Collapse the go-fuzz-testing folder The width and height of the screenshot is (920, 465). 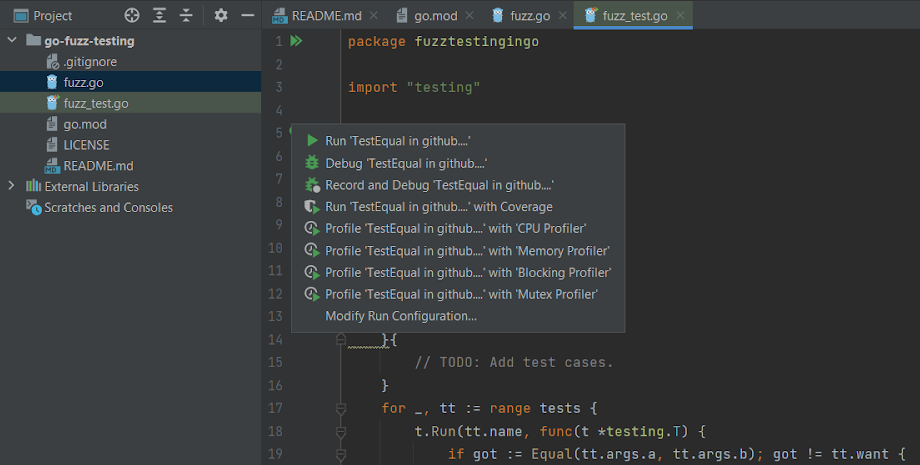(x=12, y=40)
